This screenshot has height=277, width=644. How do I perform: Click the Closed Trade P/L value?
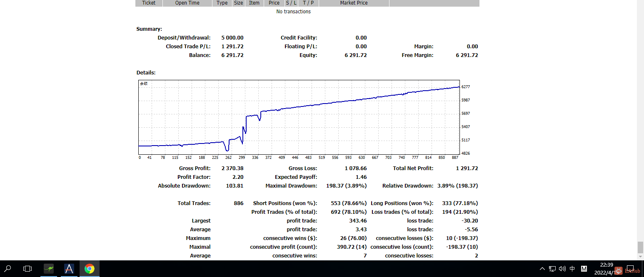[x=232, y=47]
